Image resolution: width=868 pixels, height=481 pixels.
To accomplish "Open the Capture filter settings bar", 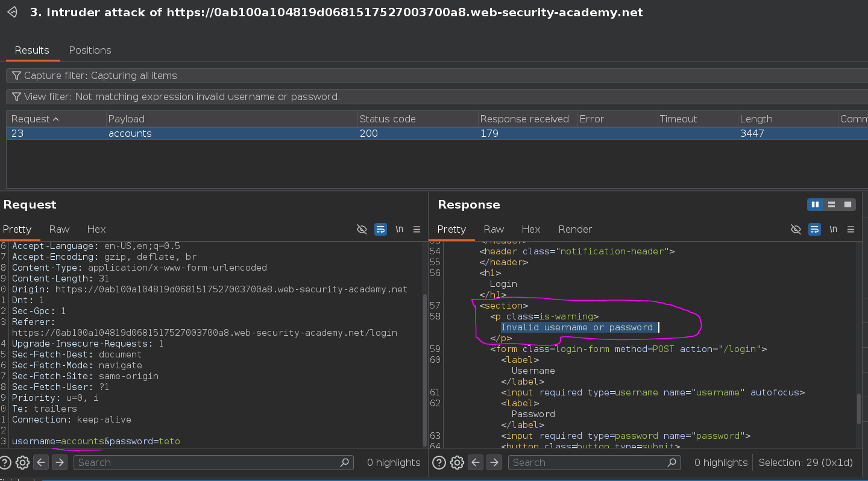I will (437, 75).
